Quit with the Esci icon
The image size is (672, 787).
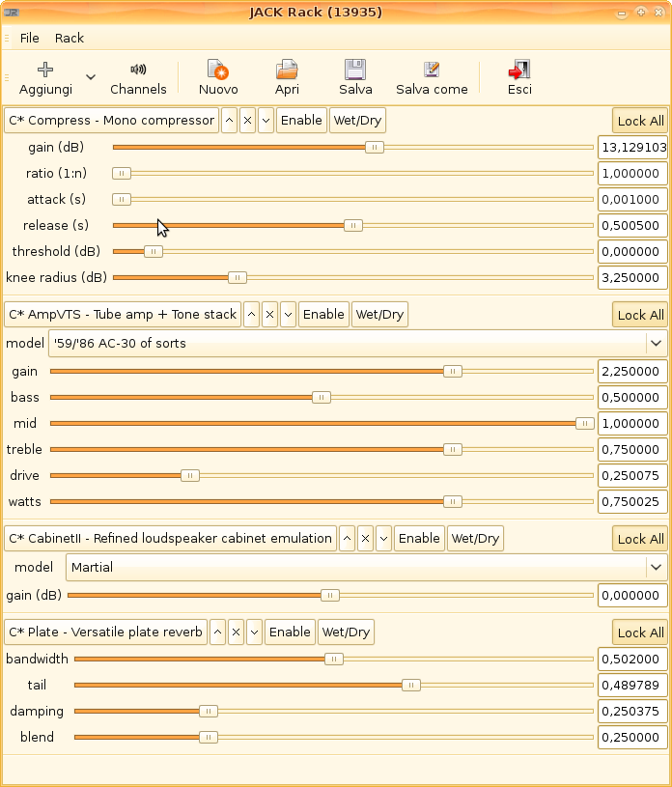[519, 70]
